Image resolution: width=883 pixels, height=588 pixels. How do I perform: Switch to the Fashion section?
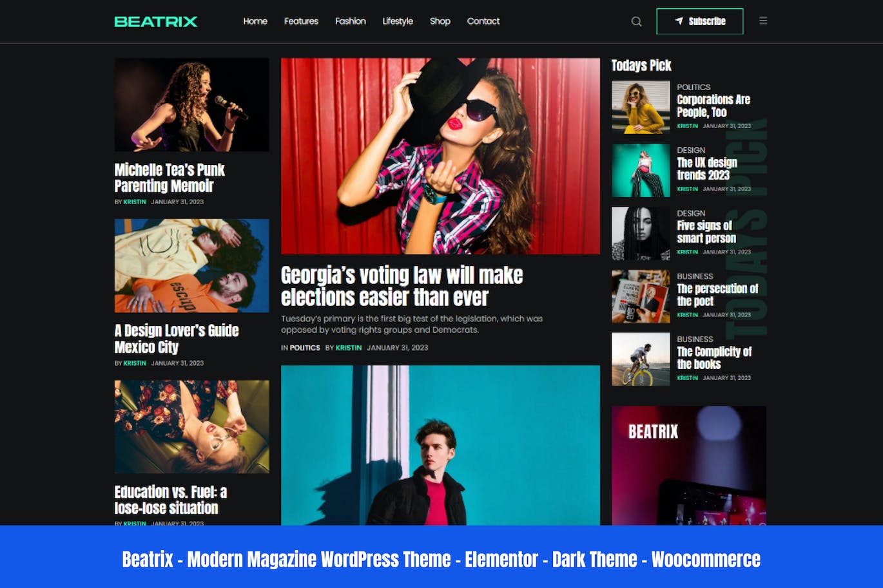(350, 21)
